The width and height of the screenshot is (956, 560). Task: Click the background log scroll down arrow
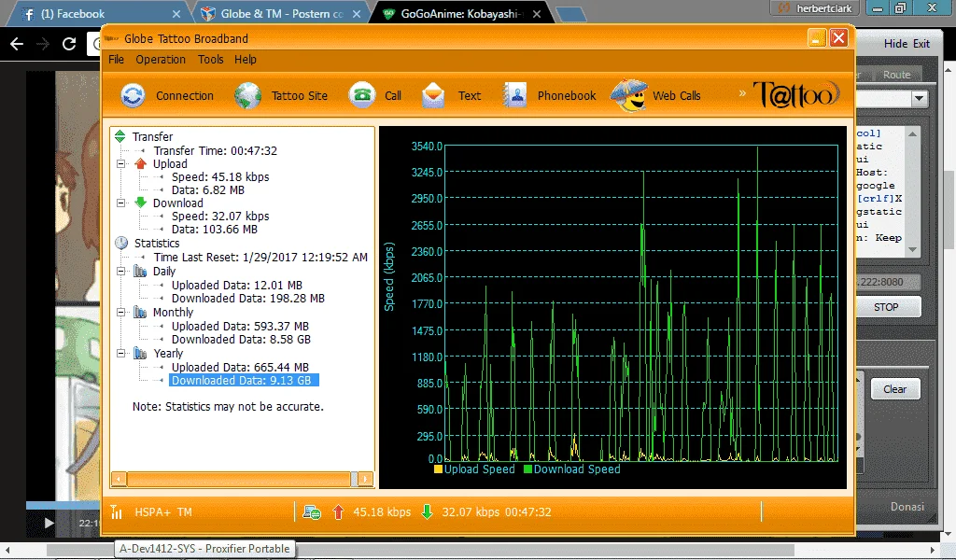pos(912,249)
